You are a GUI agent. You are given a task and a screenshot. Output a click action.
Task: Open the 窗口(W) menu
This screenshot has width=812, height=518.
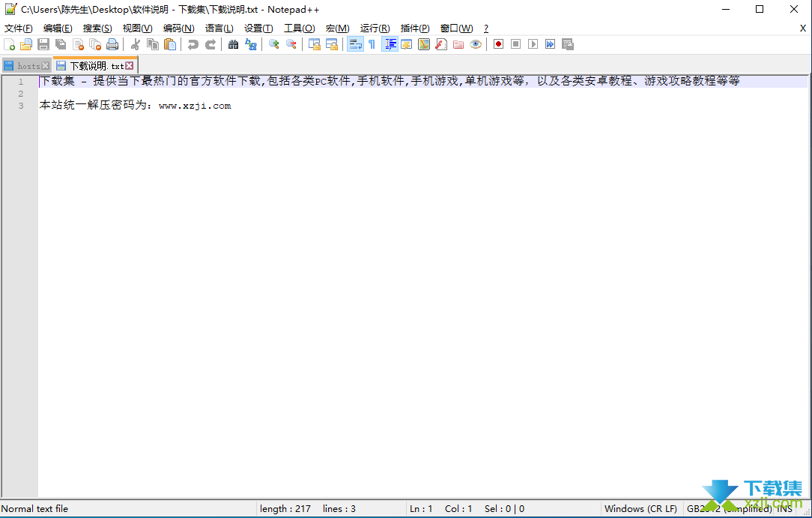[x=456, y=28]
